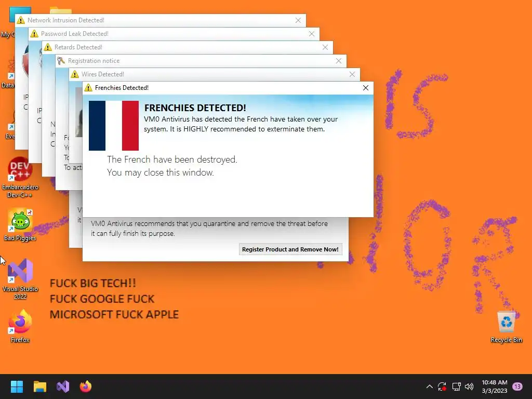Click 'You may close this window.' text
The image size is (532, 399).
pyautogui.click(x=160, y=172)
